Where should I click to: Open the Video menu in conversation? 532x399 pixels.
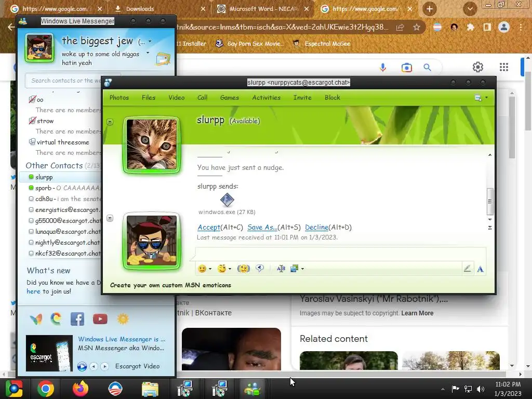pyautogui.click(x=177, y=98)
